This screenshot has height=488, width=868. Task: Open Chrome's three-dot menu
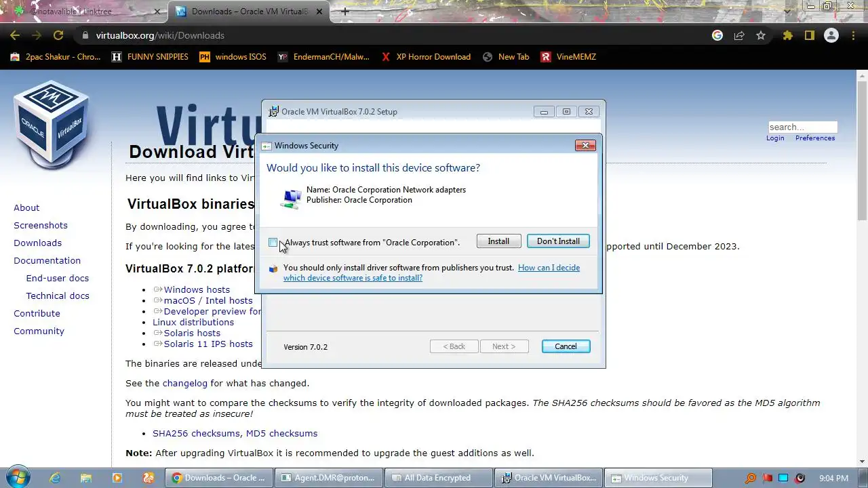(852, 35)
